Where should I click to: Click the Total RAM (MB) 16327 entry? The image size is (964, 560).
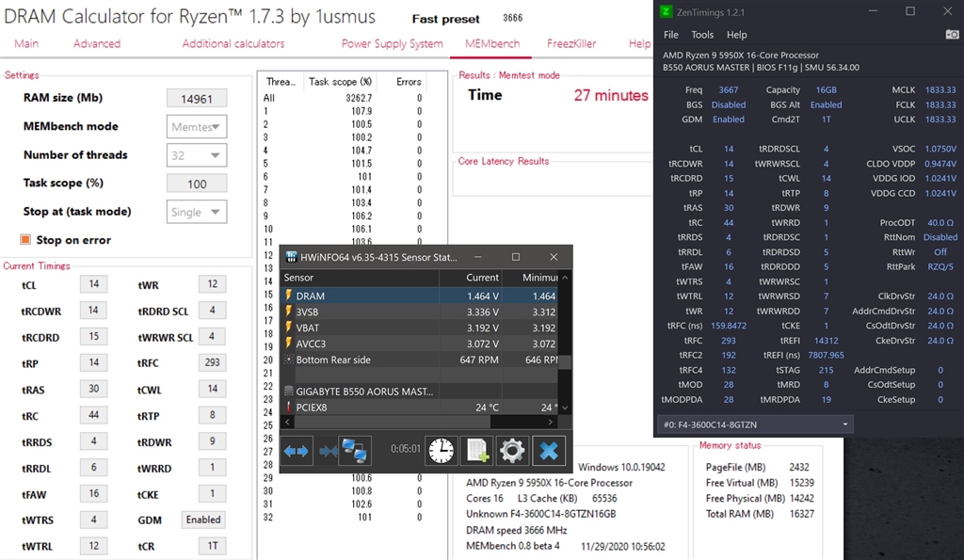click(760, 514)
